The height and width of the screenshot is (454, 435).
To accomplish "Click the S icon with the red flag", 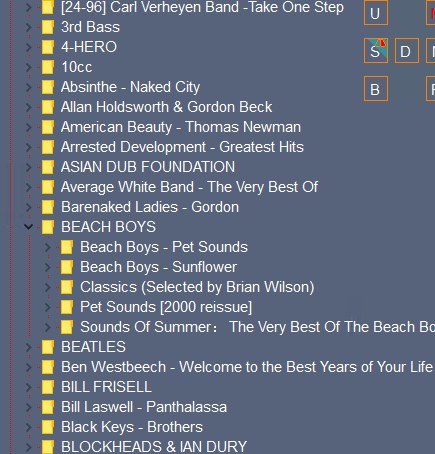I will point(376,51).
